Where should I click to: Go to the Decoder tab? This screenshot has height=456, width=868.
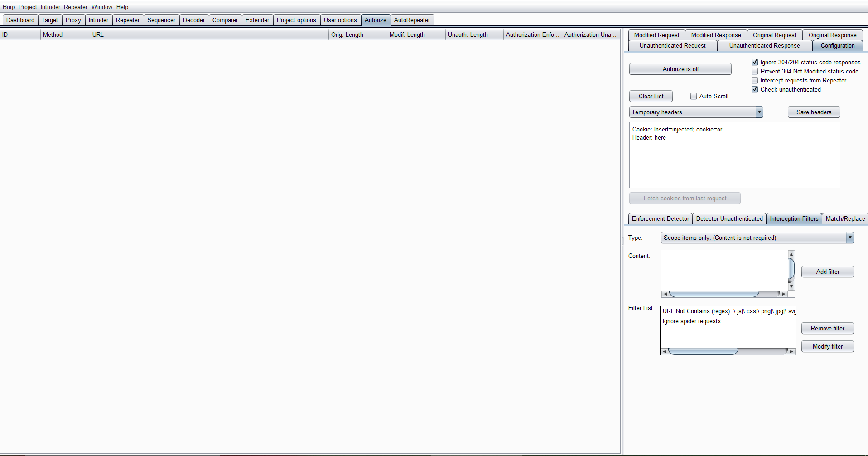tap(194, 20)
